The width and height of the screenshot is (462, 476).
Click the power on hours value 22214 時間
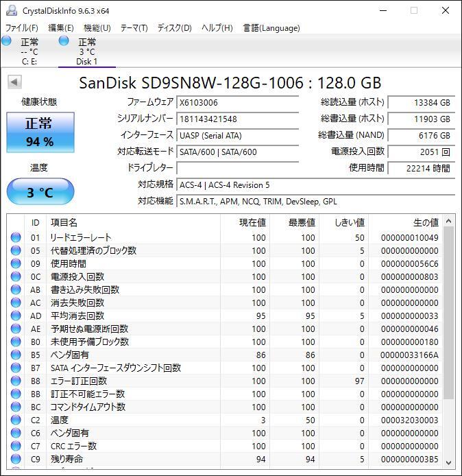point(422,168)
